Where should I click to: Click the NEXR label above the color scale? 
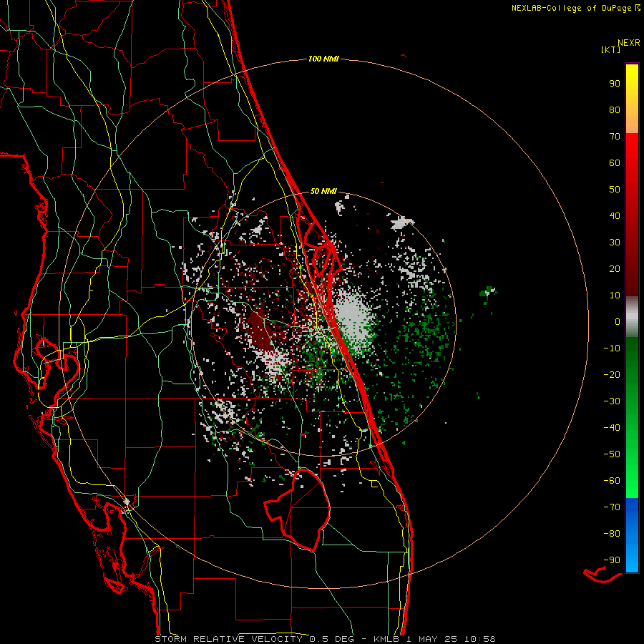628,43
